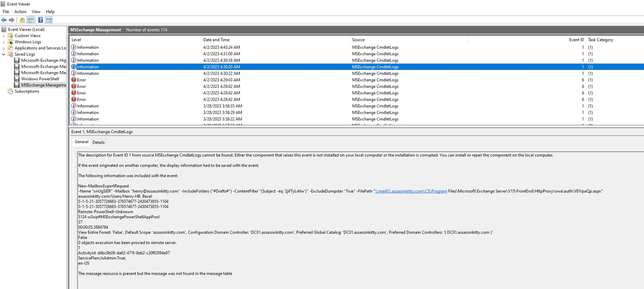Click the date cell 3/28/2023 3:58:22 AM
Viewport: 644px width, 289px height.
(x=223, y=119)
